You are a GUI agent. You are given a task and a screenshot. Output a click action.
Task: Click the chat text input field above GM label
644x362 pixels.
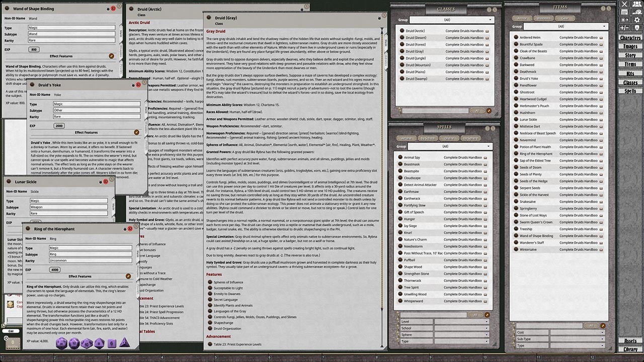[x=13, y=320]
